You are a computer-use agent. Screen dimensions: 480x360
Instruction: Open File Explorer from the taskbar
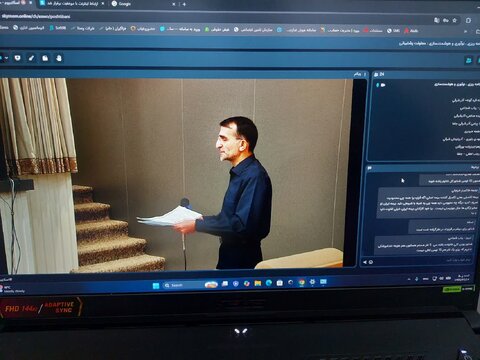click(258, 283)
